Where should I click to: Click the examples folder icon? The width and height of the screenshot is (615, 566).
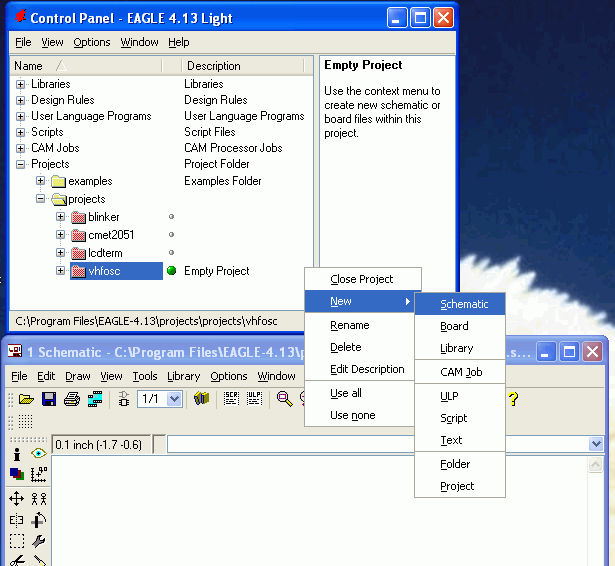[x=58, y=181]
